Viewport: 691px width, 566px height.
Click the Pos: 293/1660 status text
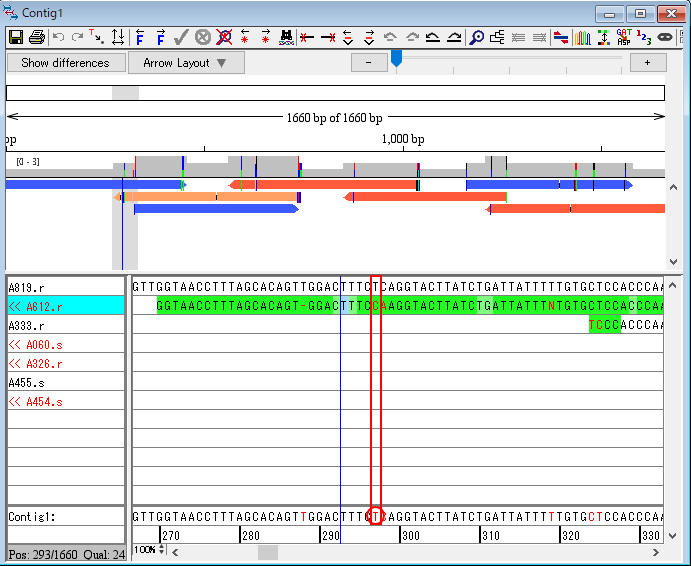coord(43,555)
